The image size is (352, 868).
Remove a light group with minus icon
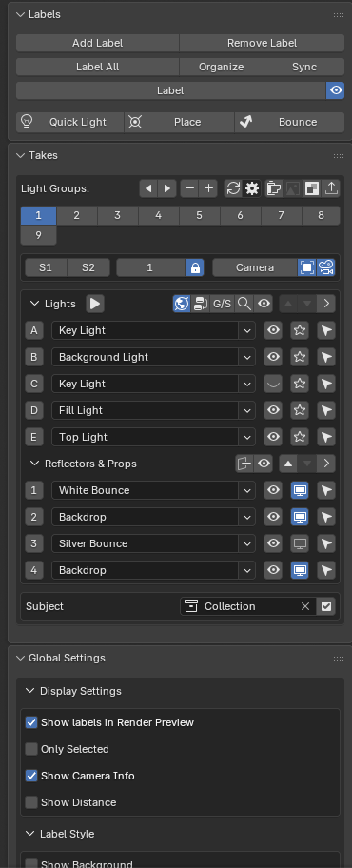coord(190,188)
